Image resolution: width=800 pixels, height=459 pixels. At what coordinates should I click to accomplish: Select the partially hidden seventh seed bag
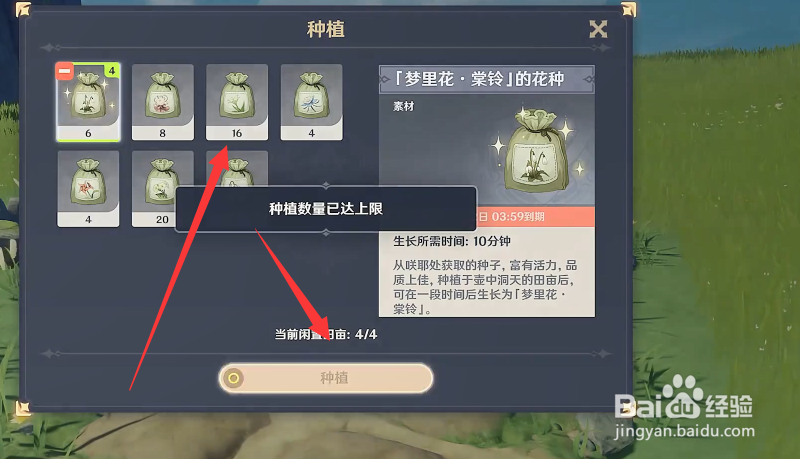[237, 169]
